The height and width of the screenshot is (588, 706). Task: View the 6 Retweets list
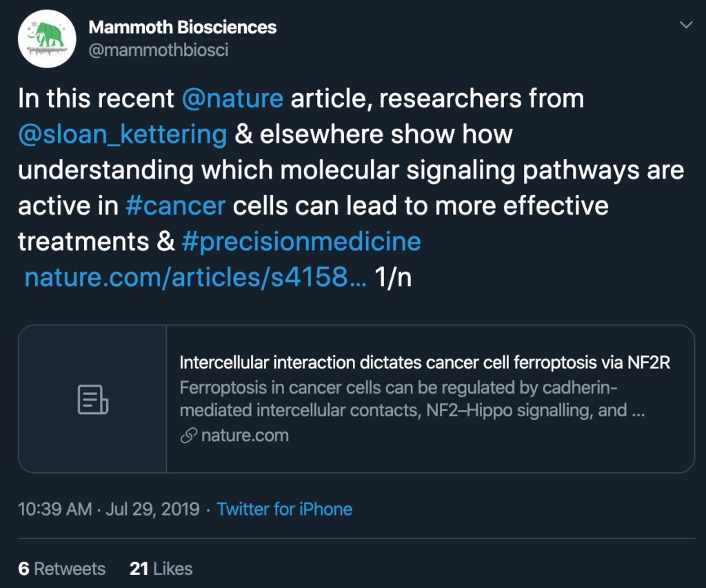click(61, 569)
